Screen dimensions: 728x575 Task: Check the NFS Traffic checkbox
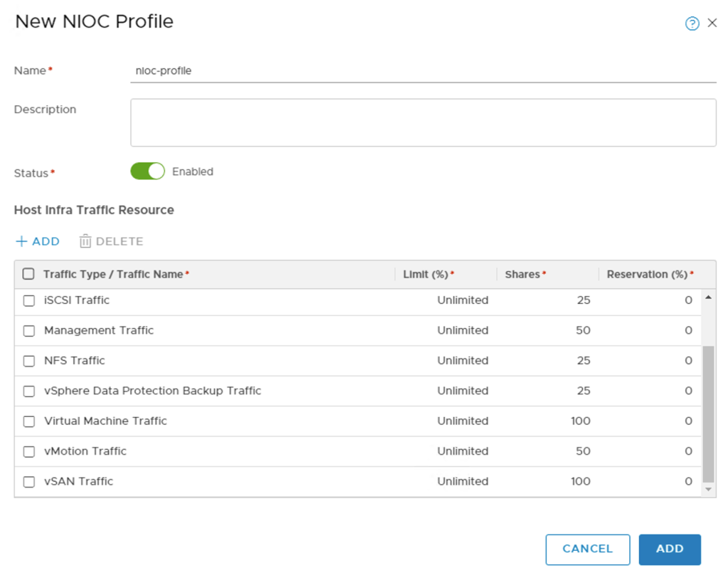(x=28, y=361)
